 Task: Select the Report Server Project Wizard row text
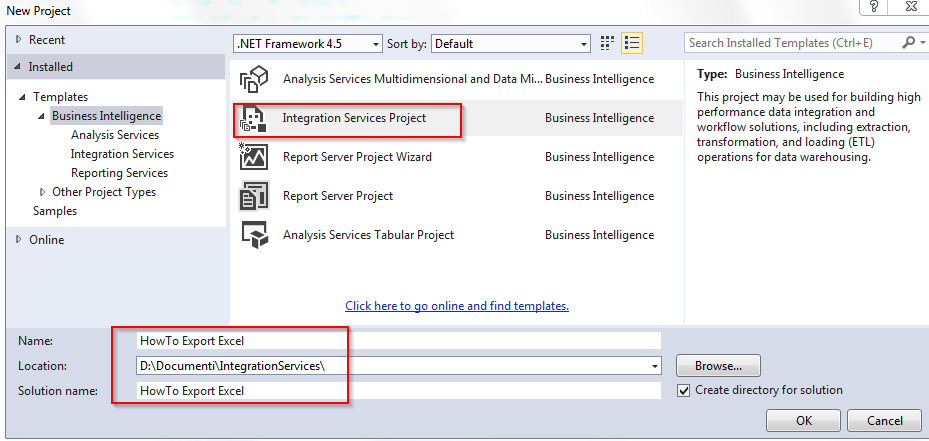[357, 157]
